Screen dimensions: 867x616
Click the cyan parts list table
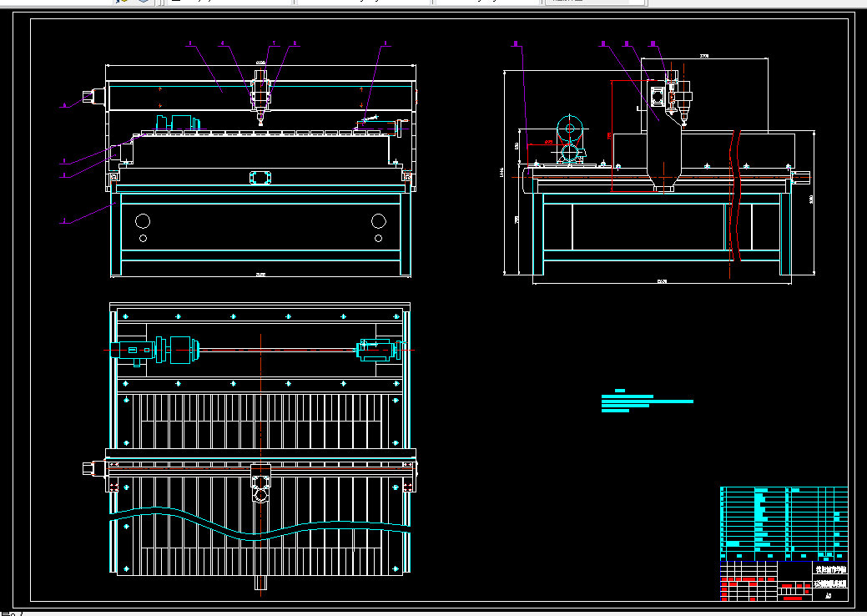coord(784,523)
